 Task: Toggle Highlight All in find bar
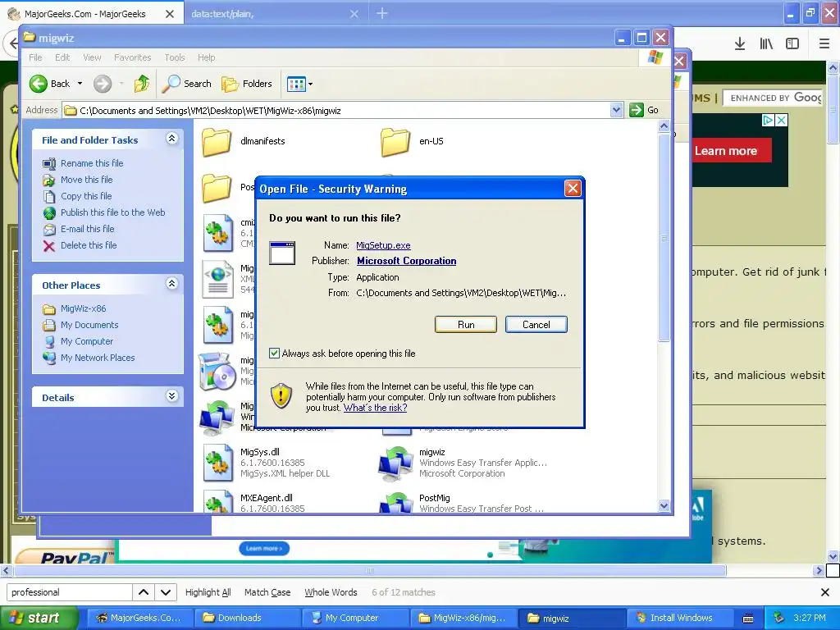click(x=208, y=592)
